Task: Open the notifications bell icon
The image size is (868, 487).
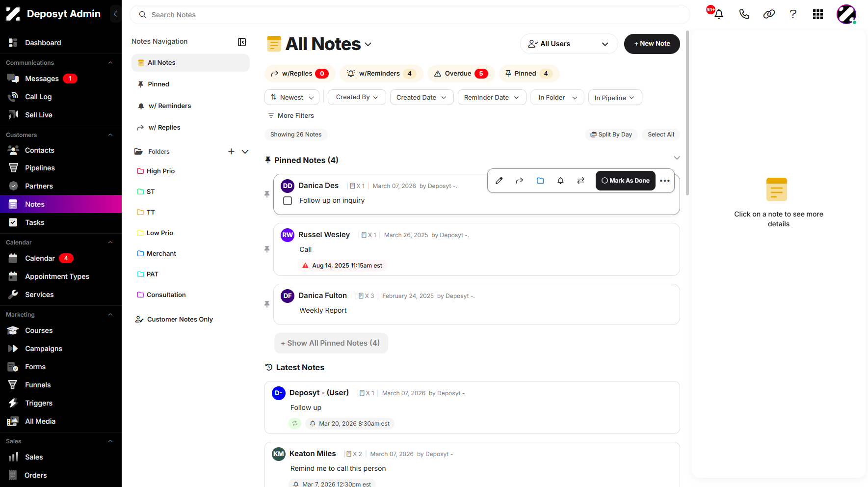Action: point(719,14)
